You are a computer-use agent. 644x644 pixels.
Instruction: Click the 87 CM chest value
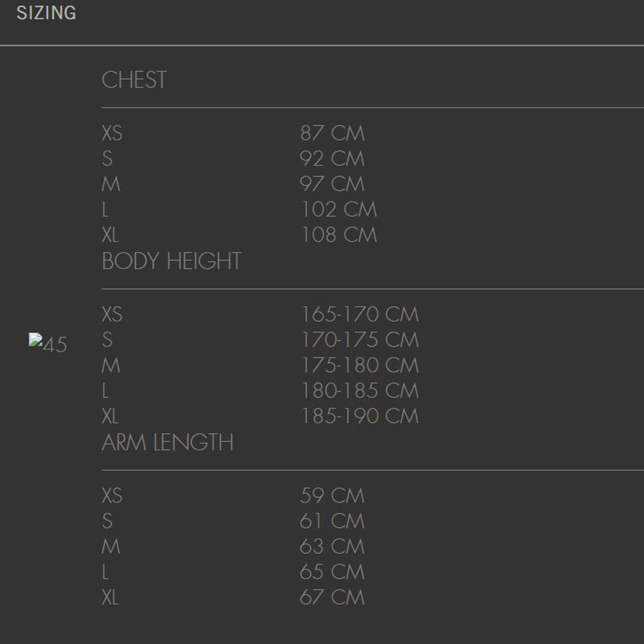click(332, 133)
